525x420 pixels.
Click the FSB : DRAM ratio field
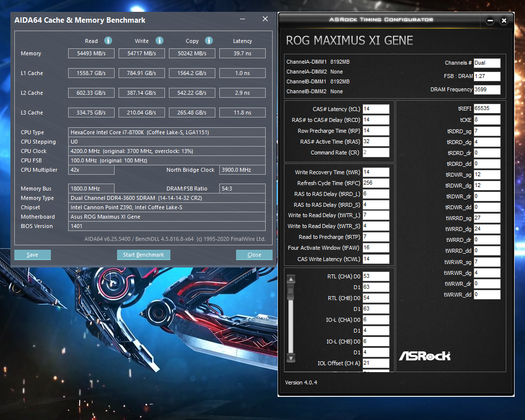487,76
